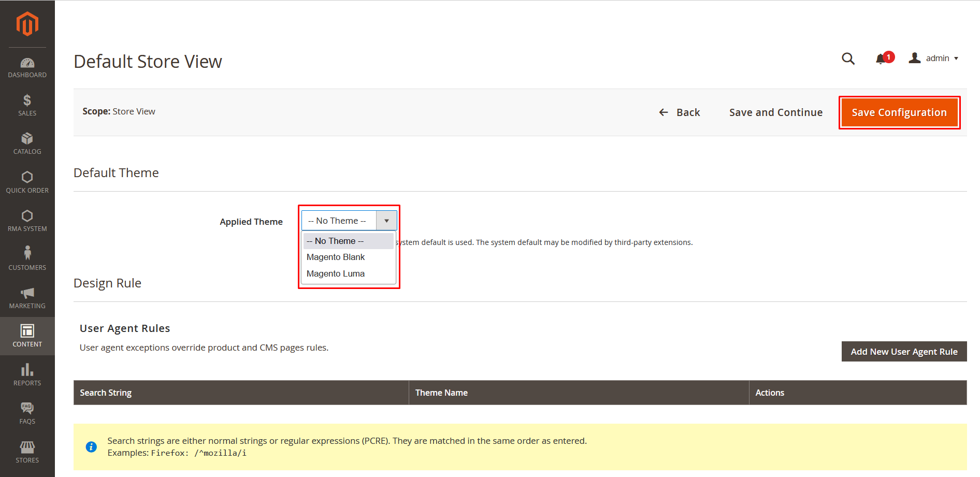Click Add New User Agent Rule
The width and height of the screenshot is (980, 477).
coord(904,352)
